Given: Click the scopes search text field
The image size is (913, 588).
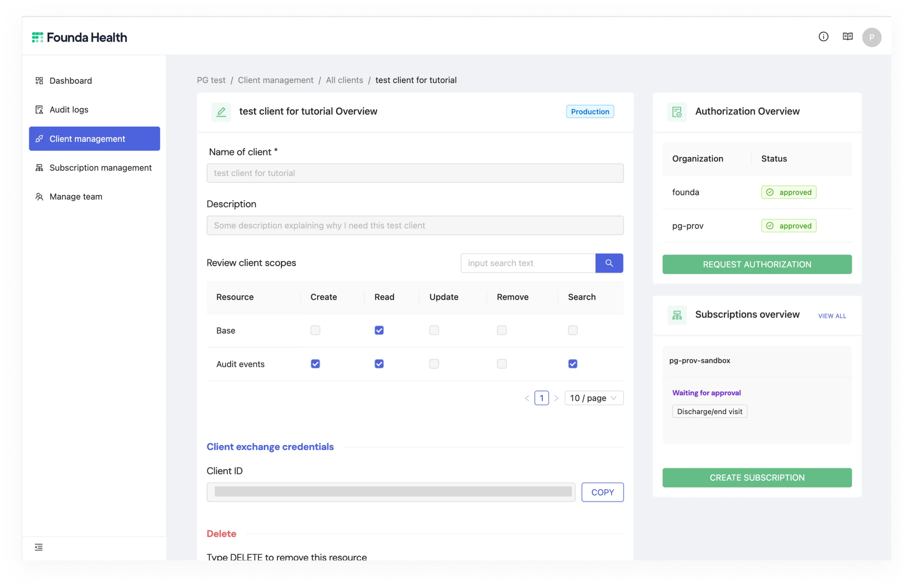Looking at the screenshot, I should 528,263.
